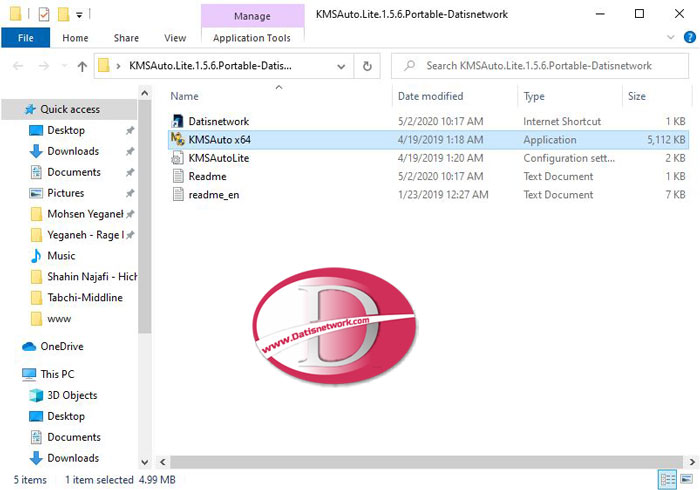Click horizontal scrollbar left arrow
The image size is (700, 490).
tap(162, 462)
